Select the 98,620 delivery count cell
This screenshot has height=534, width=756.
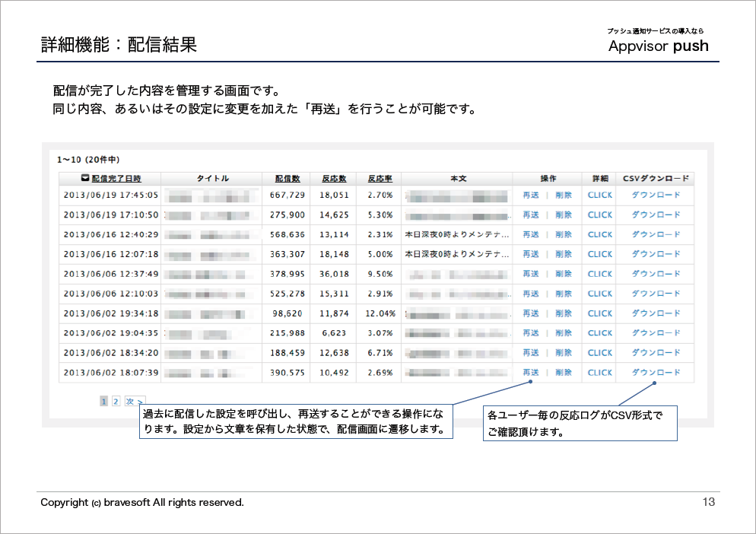click(287, 313)
